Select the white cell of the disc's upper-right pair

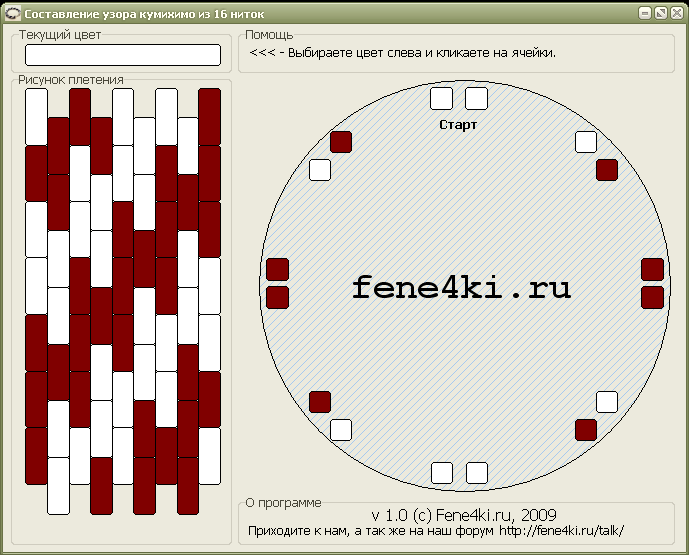586,142
